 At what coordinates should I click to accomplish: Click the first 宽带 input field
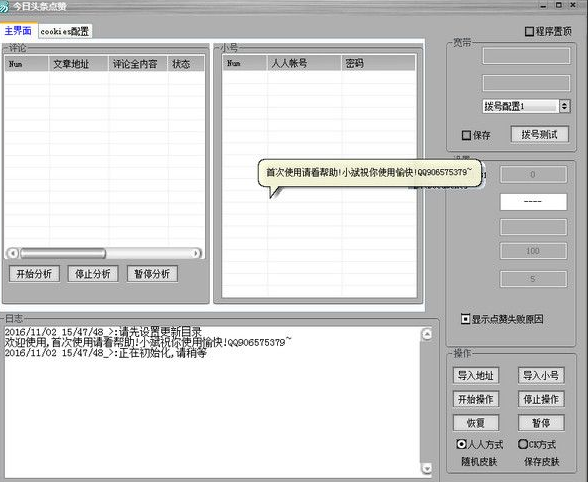526,56
